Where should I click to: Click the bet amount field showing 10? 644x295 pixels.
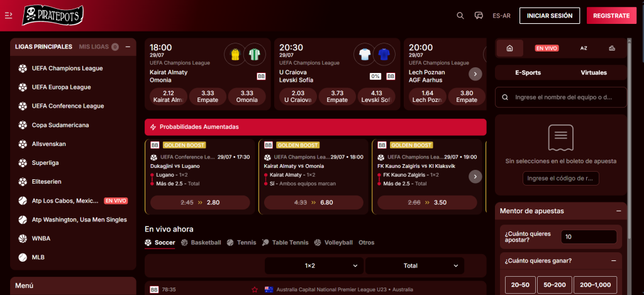pos(589,237)
